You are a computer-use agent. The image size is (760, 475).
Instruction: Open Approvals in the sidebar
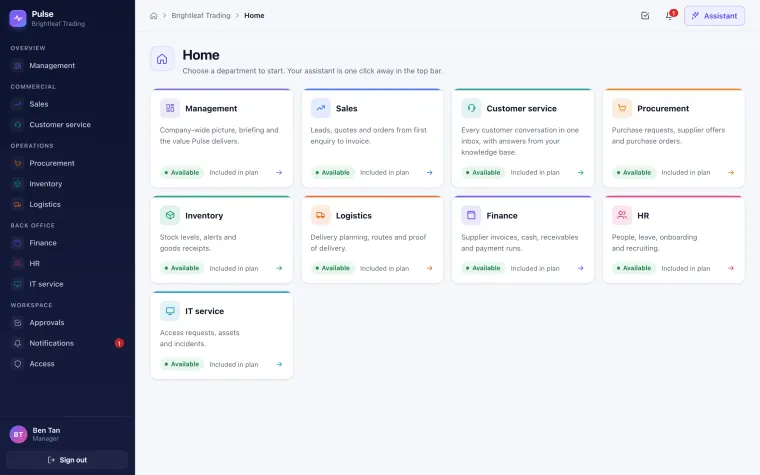pos(67,323)
